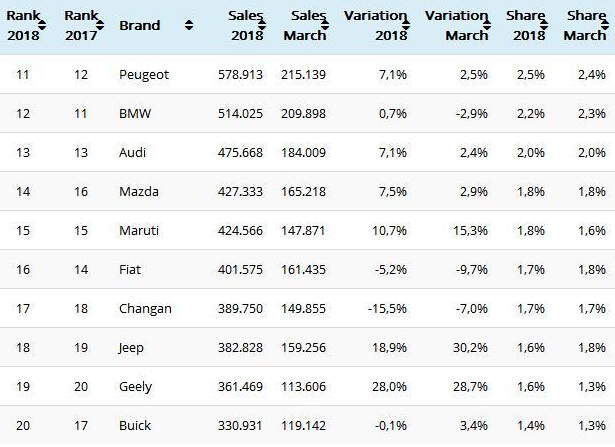Select the Maruti row brand name
615x447 pixels.
138,230
